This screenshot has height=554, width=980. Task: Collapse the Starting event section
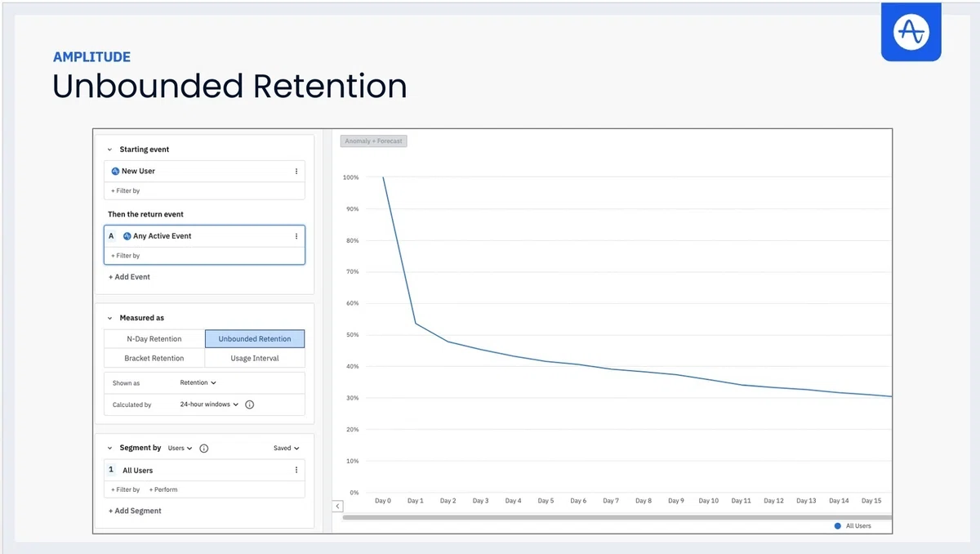(110, 150)
